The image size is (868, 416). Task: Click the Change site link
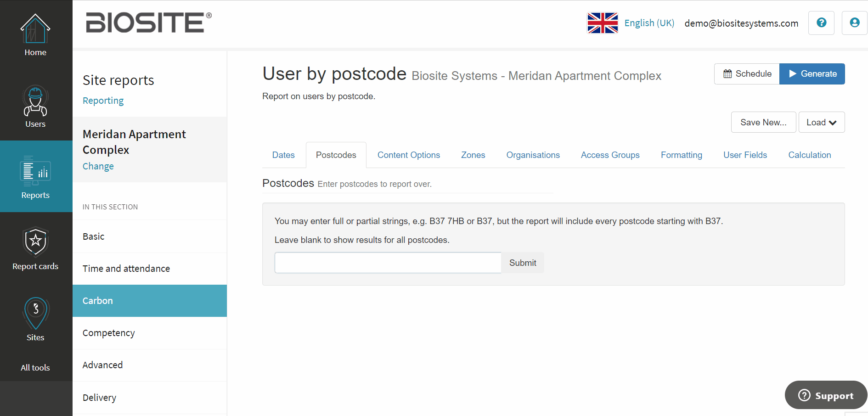pyautogui.click(x=98, y=166)
